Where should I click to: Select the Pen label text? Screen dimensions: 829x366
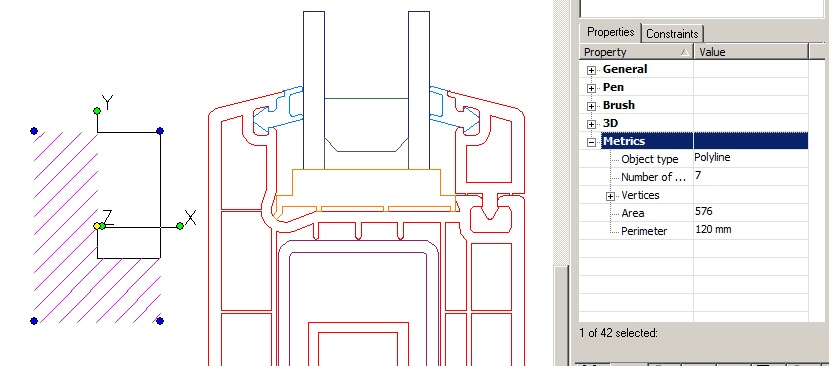(x=613, y=87)
